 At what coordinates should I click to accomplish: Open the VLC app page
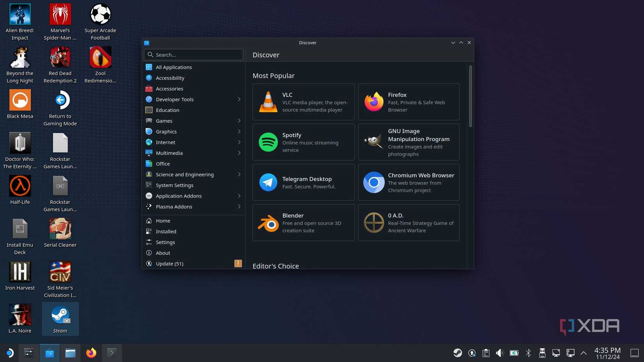303,102
